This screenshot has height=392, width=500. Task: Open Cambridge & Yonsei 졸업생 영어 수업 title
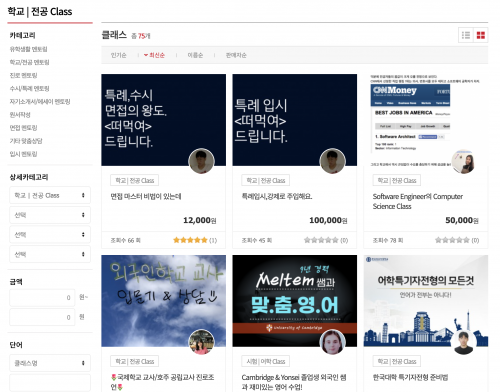(x=294, y=382)
